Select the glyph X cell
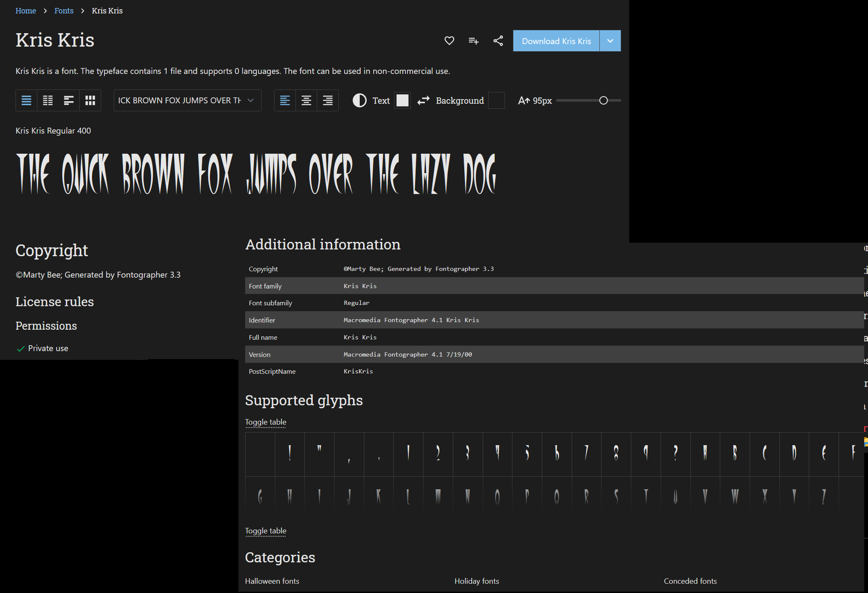 765,497
